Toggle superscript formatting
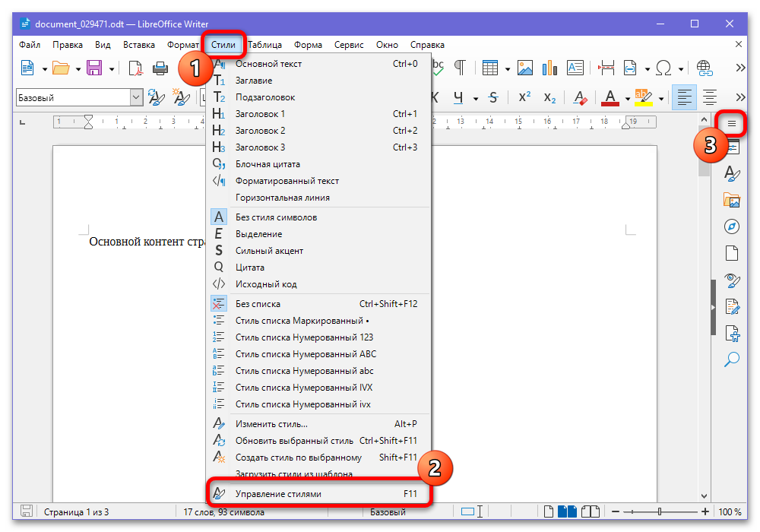The height and width of the screenshot is (532, 760). click(524, 97)
